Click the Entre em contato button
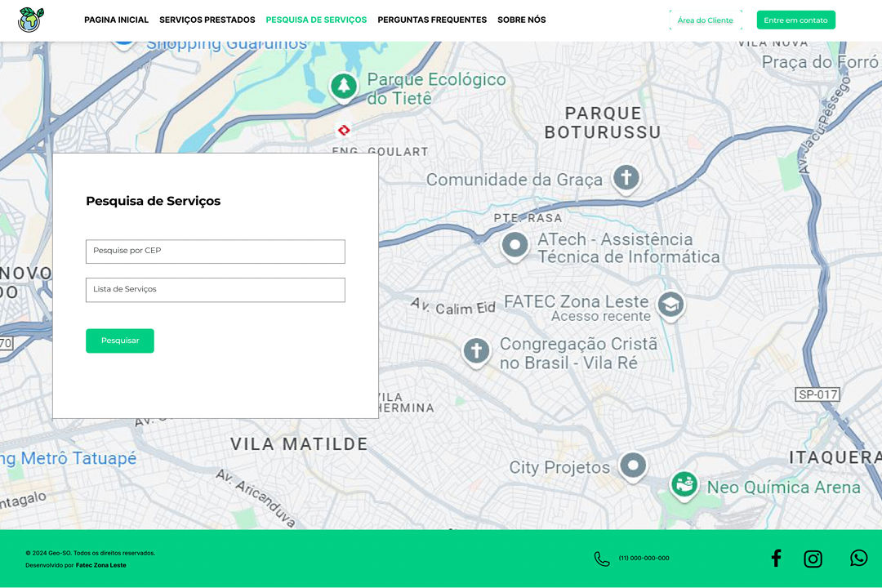This screenshot has width=882, height=588. pos(795,20)
